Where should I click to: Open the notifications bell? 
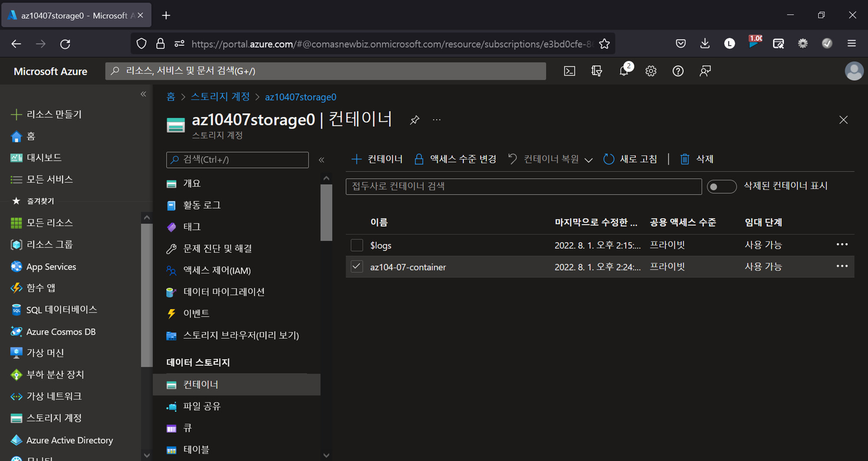point(624,71)
